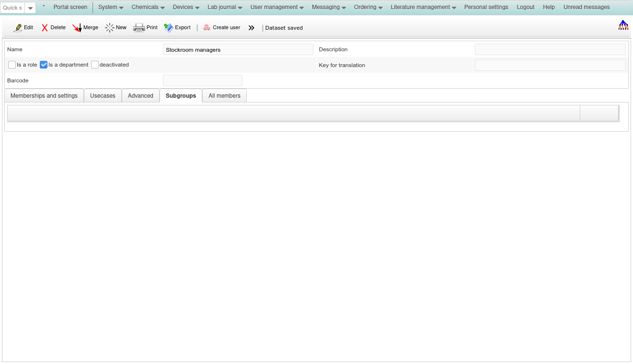
Task: Click the red Delete X icon
Action: (45, 28)
